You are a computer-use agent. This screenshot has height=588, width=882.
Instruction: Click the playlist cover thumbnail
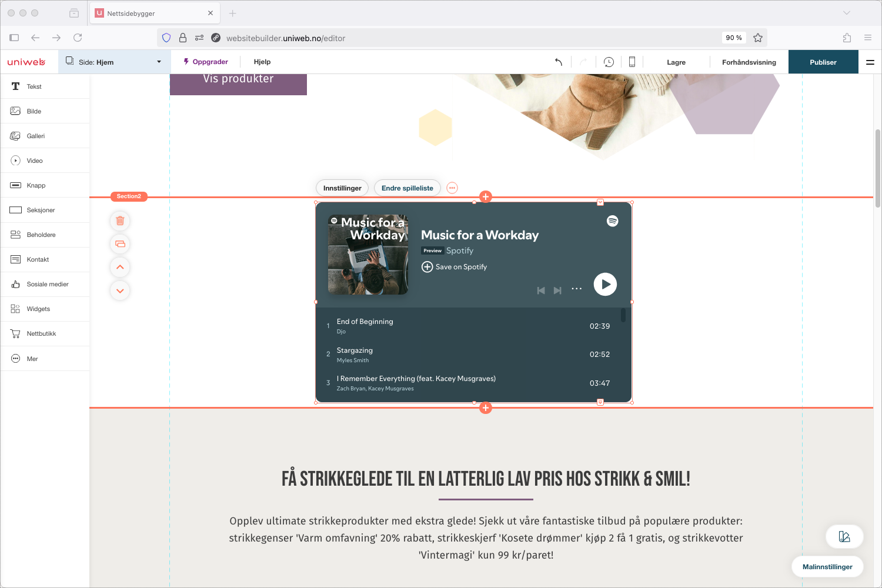pos(368,255)
